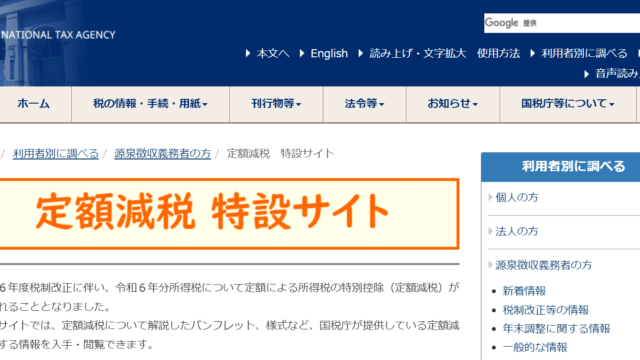Click the arrow icon before 音声読み
Viewport: 640px width, 360px height.
(x=587, y=74)
